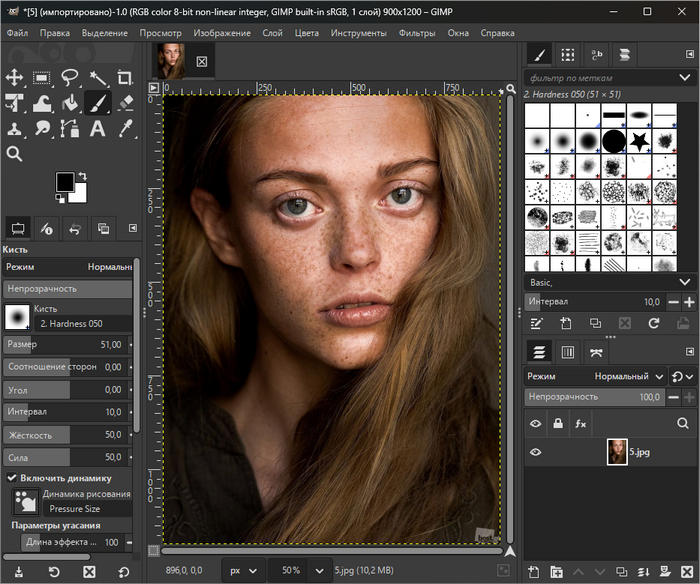Activate the Text tool
The image size is (700, 584).
point(98,128)
